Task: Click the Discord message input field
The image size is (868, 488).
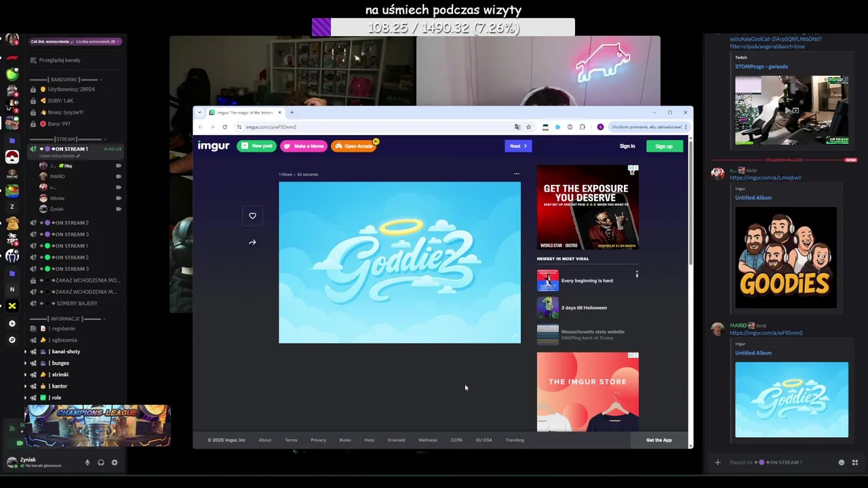Action: click(780, 462)
